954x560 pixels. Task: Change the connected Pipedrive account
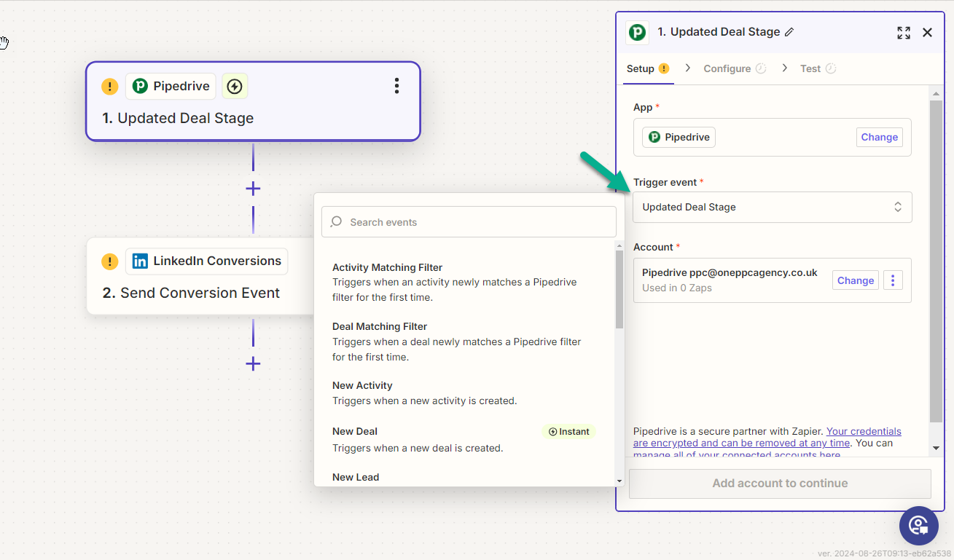pos(856,280)
